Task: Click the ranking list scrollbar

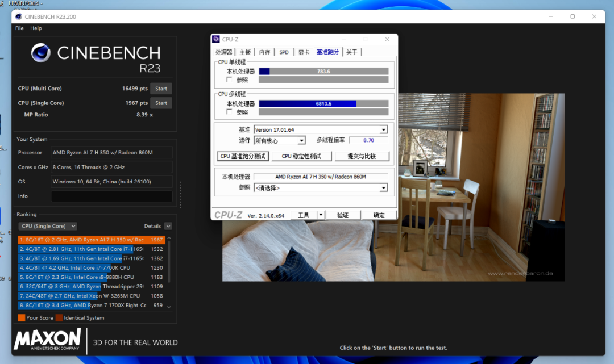Action: pos(169,262)
